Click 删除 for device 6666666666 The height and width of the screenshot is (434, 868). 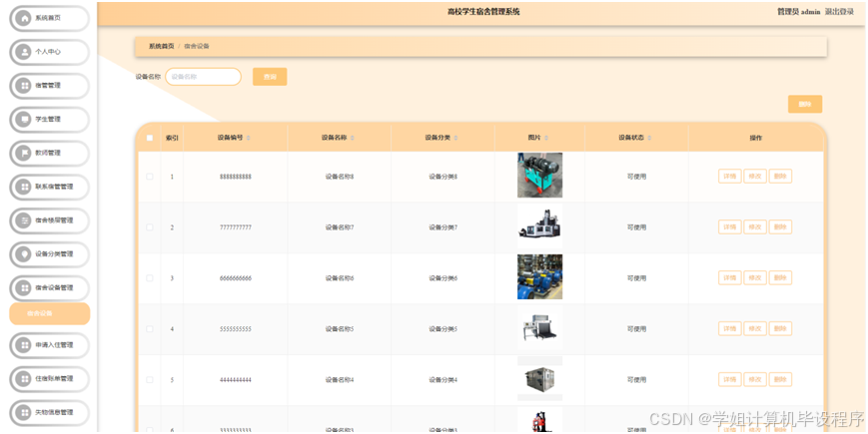pyautogui.click(x=780, y=278)
